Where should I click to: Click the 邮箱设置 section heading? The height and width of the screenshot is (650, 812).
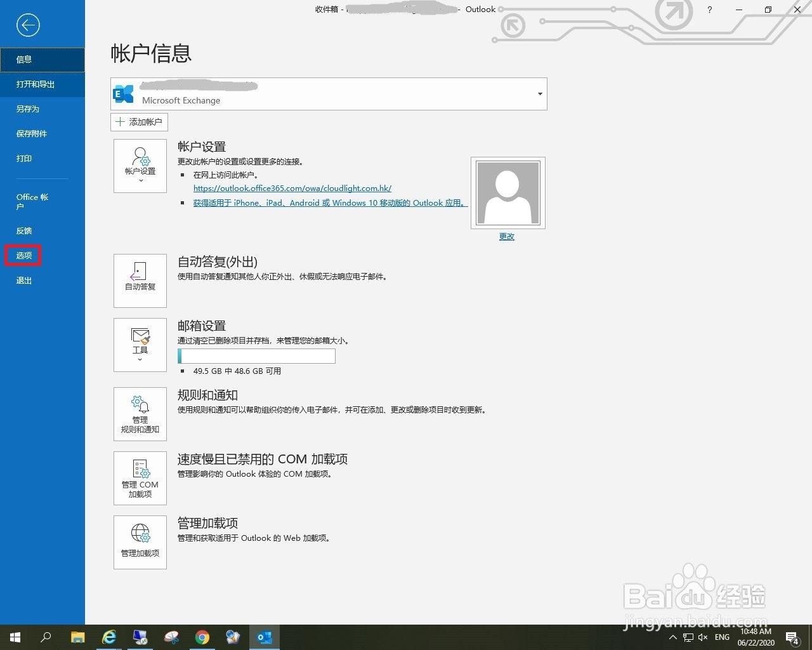[x=202, y=326]
